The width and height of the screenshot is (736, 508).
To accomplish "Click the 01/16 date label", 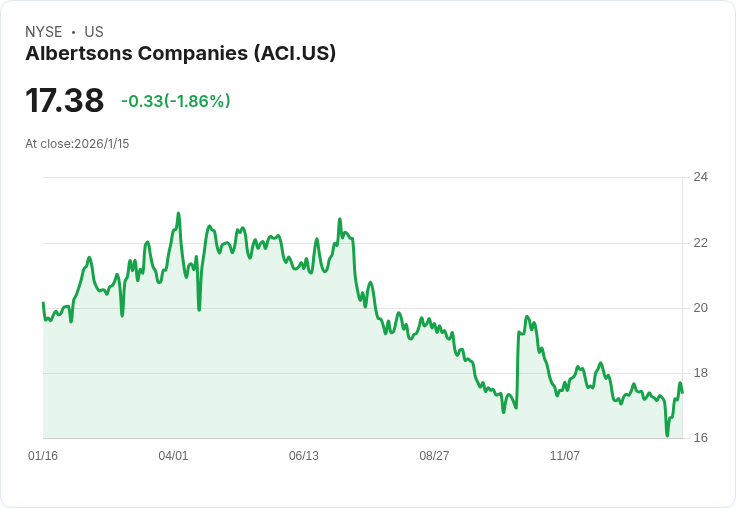I will click(43, 455).
